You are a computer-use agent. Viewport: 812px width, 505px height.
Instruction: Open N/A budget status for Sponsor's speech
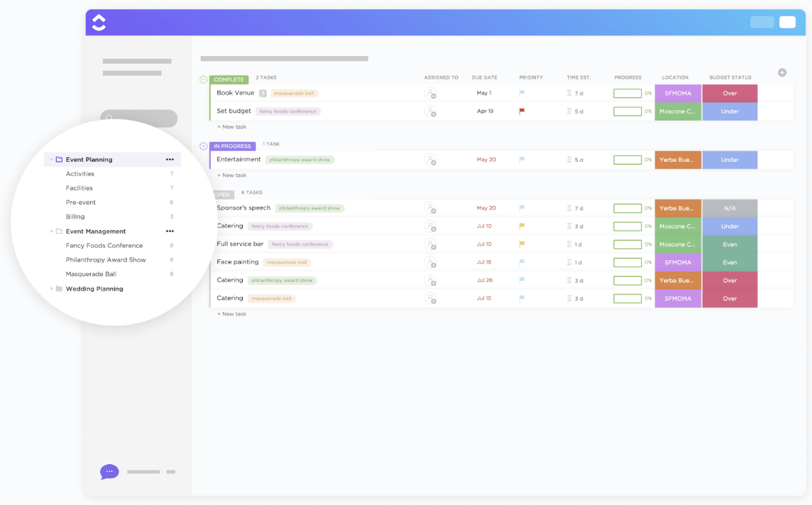click(x=730, y=208)
